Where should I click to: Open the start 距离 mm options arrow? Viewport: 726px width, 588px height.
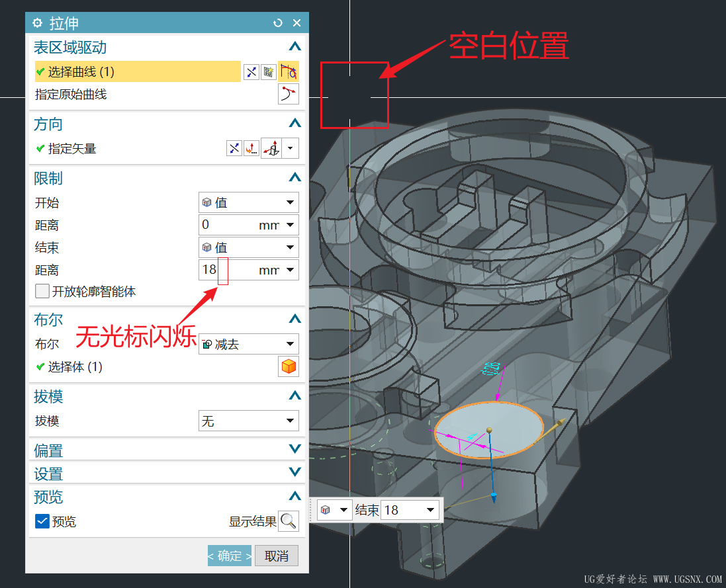tap(291, 225)
